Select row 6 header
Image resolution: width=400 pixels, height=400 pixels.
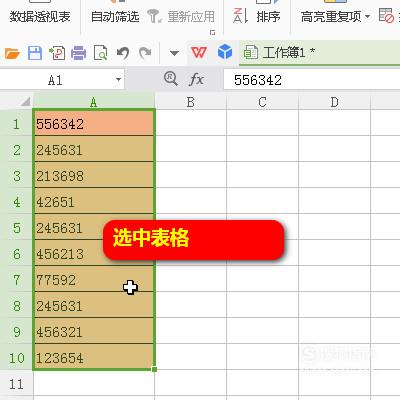point(16,254)
